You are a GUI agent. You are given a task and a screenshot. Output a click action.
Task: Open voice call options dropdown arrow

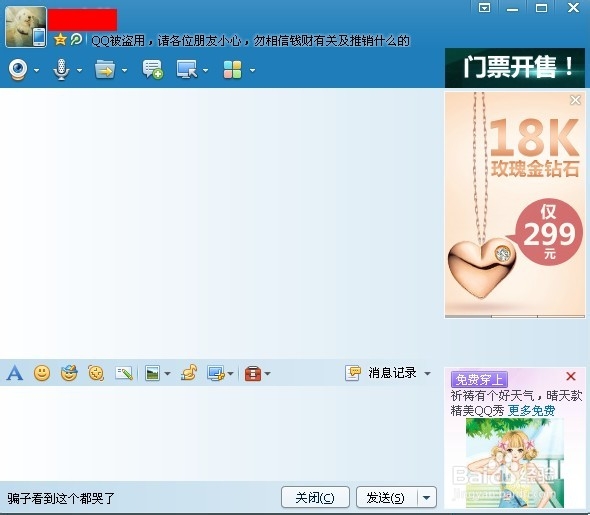tap(79, 70)
